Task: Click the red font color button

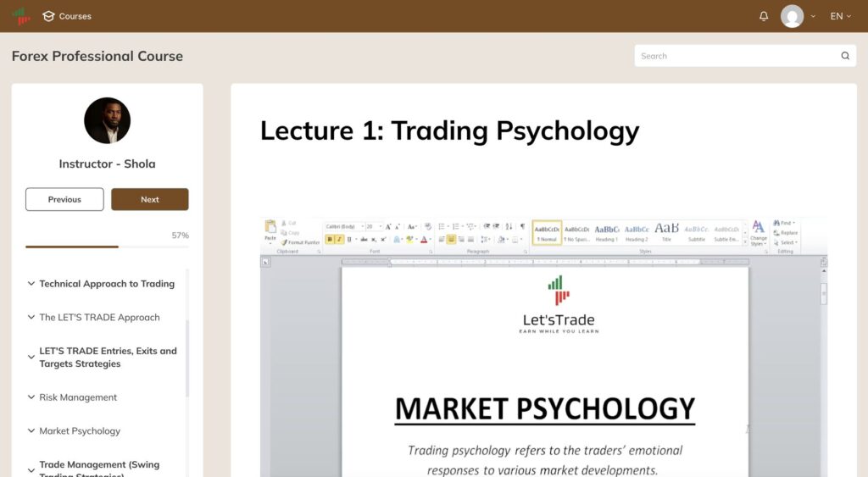Action: tap(424, 240)
